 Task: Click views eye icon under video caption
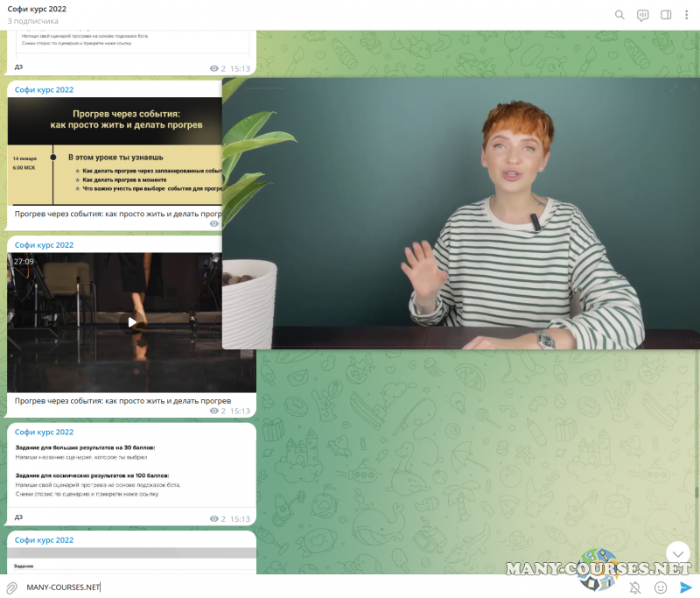(215, 411)
